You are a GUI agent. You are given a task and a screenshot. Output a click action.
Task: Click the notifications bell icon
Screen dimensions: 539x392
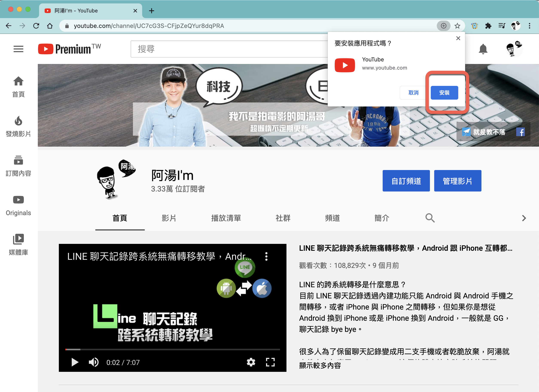pyautogui.click(x=483, y=49)
